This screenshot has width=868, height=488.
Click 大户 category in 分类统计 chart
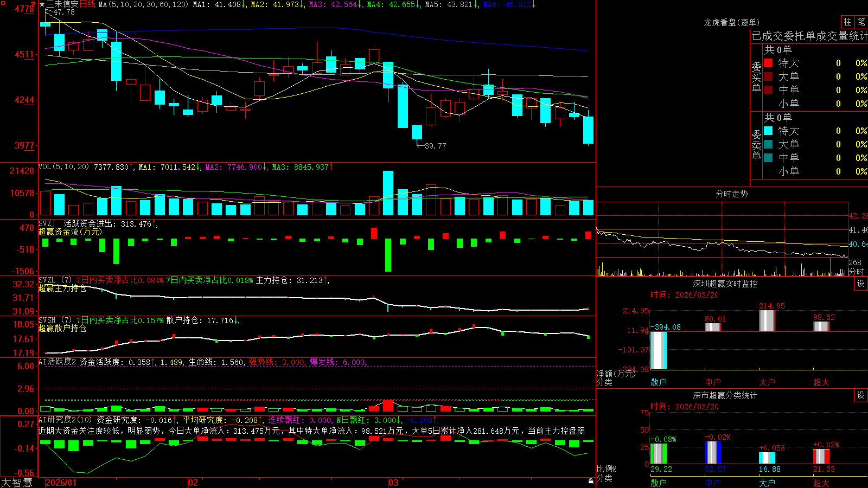[767, 483]
